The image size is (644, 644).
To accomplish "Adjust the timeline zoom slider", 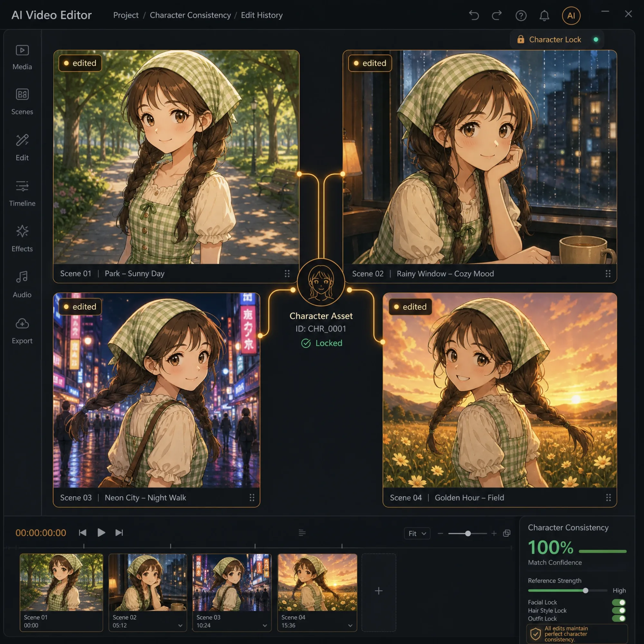I will 467,534.
